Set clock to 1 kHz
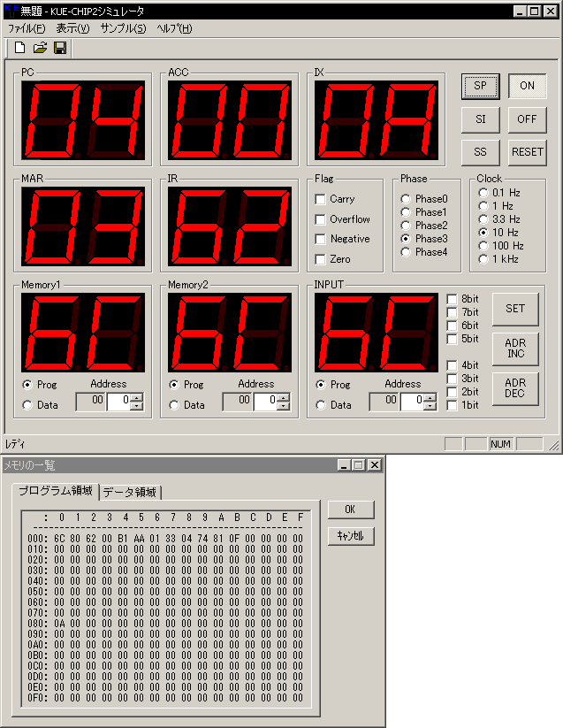This screenshot has height=728, width=563. [x=483, y=259]
